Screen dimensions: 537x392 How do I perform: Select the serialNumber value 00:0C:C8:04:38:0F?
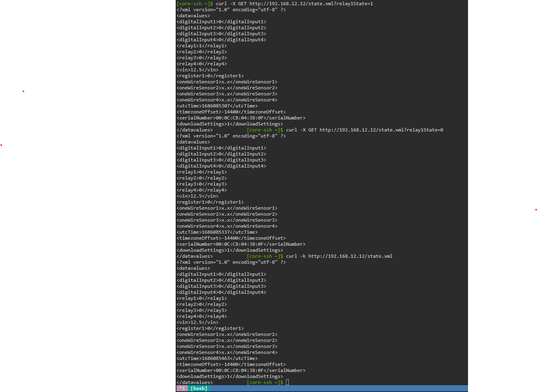tap(239, 370)
